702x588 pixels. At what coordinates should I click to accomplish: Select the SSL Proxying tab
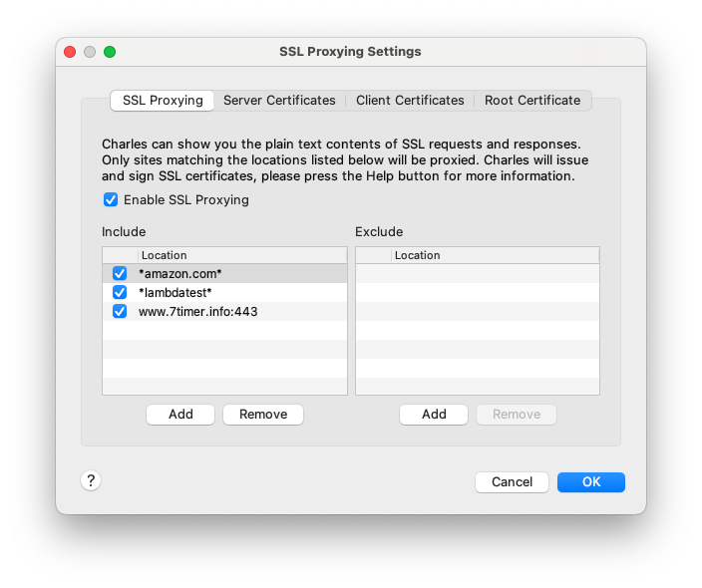tap(163, 101)
